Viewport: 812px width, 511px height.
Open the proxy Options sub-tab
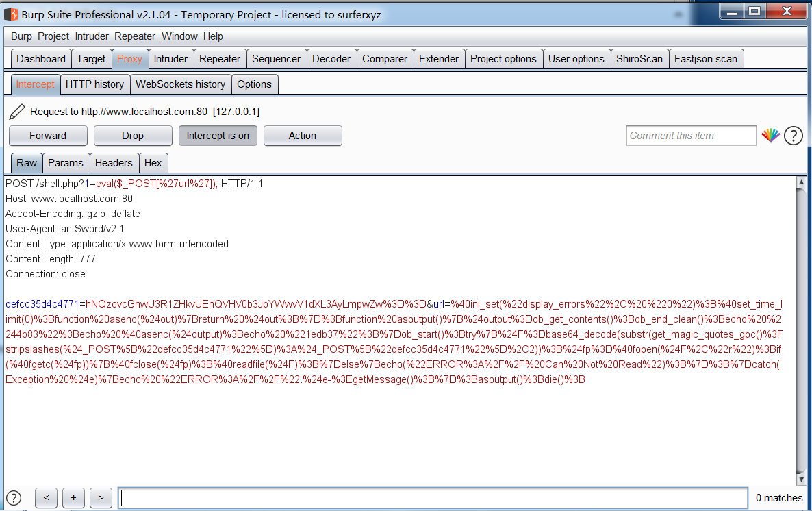[254, 84]
